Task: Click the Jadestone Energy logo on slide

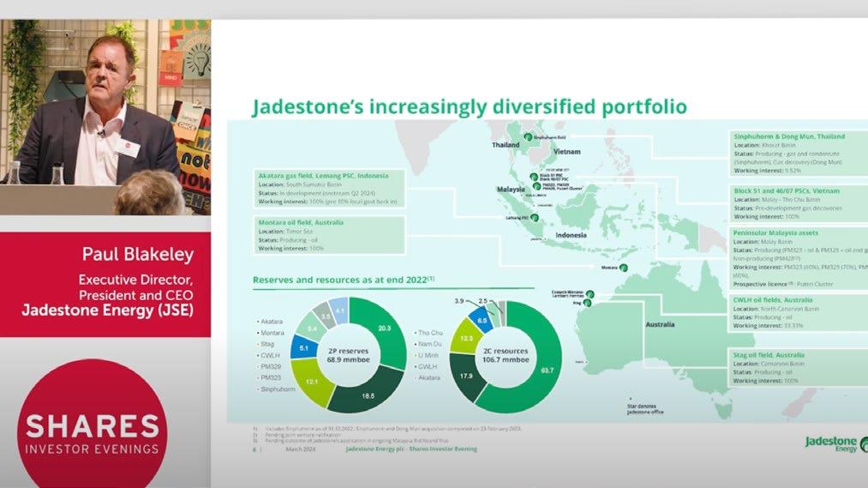Action: [x=836, y=443]
